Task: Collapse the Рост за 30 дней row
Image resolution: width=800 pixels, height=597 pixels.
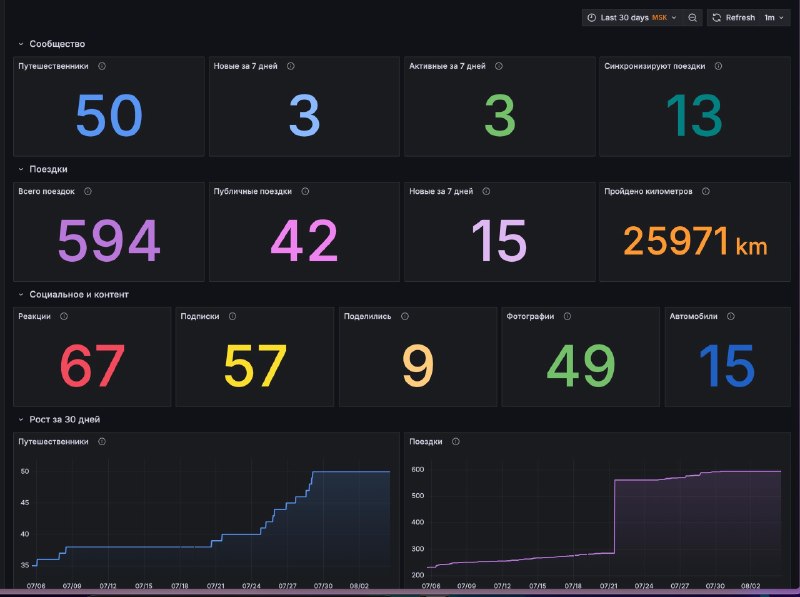Action: pos(21,419)
